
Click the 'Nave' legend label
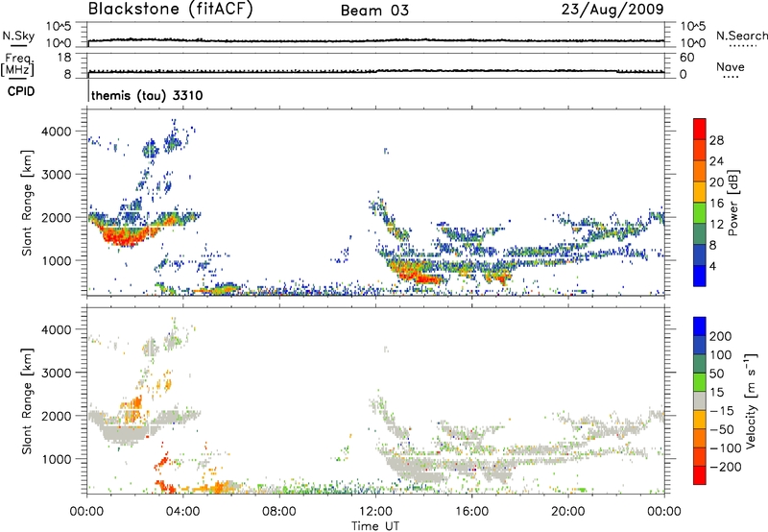731,66
